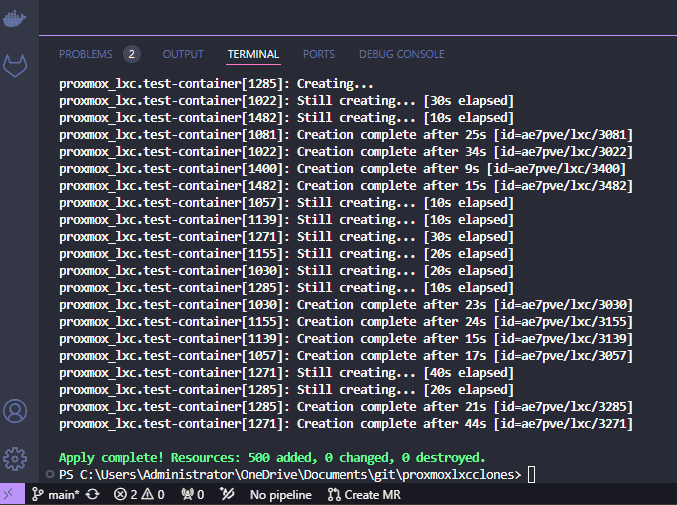Screen dimensions: 677x505
Task: Open the PORTS tab
Action: pos(319,54)
